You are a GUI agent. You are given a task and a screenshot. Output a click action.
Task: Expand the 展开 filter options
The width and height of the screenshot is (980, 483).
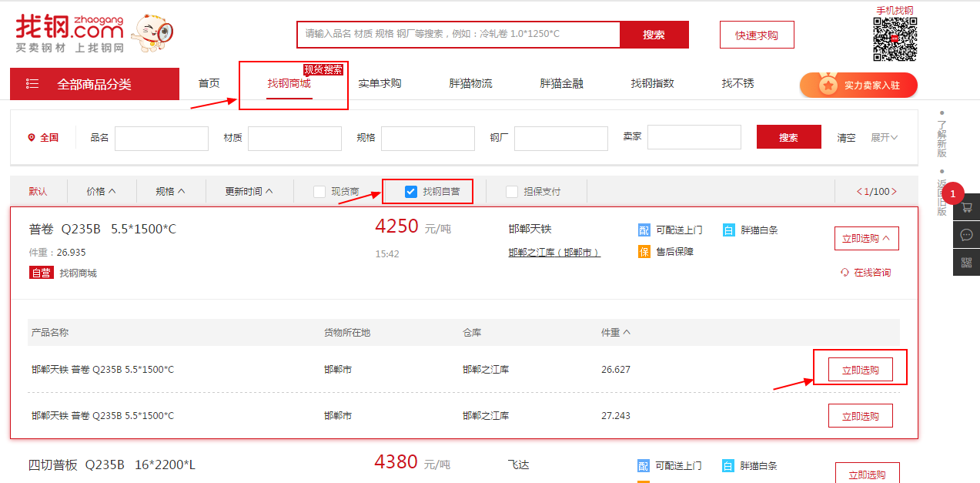pos(884,138)
